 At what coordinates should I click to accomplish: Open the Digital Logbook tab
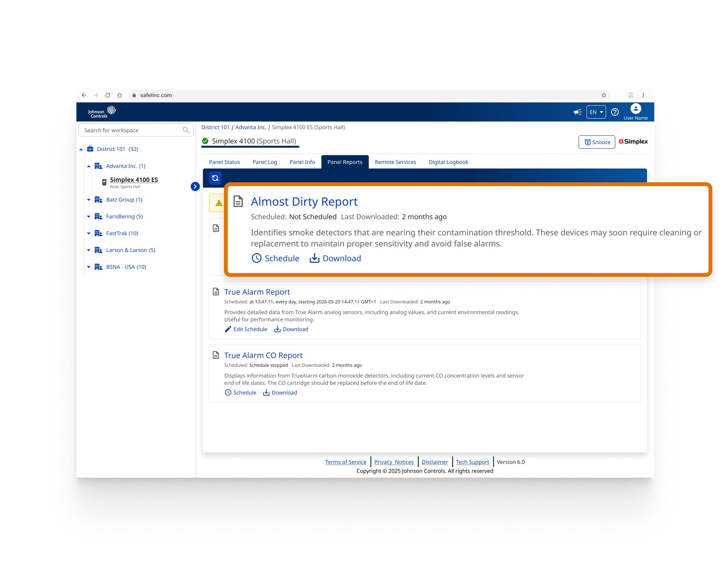click(x=448, y=162)
